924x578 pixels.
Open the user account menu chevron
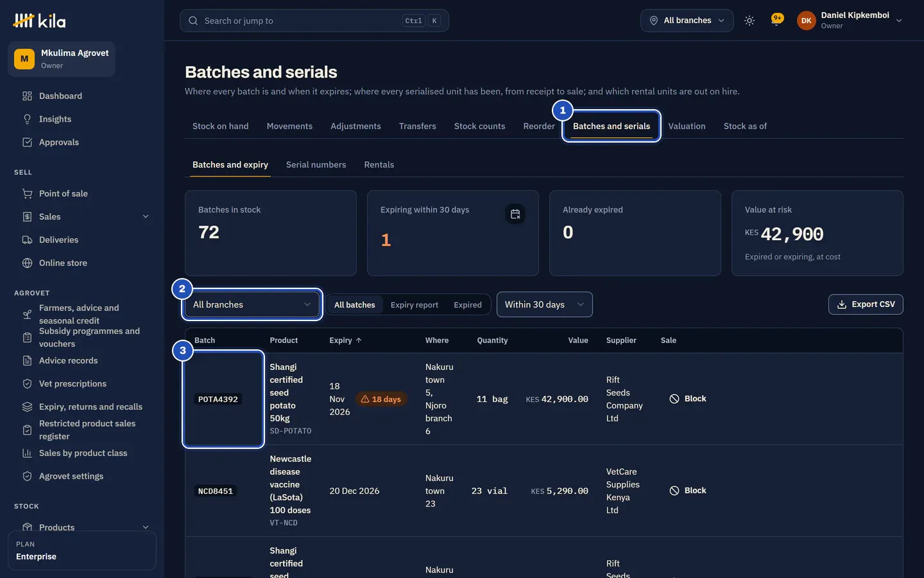click(899, 21)
